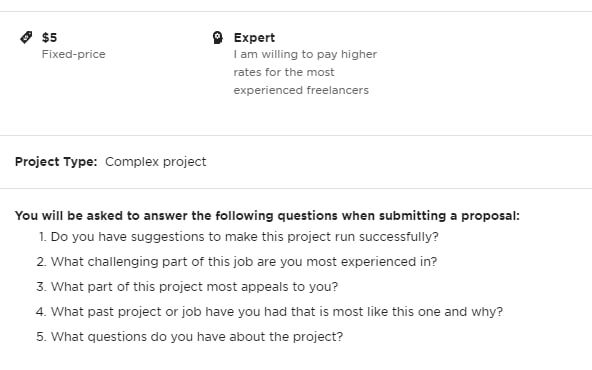This screenshot has height=370, width=592.
Task: Click the price tag icon
Action: (x=26, y=37)
